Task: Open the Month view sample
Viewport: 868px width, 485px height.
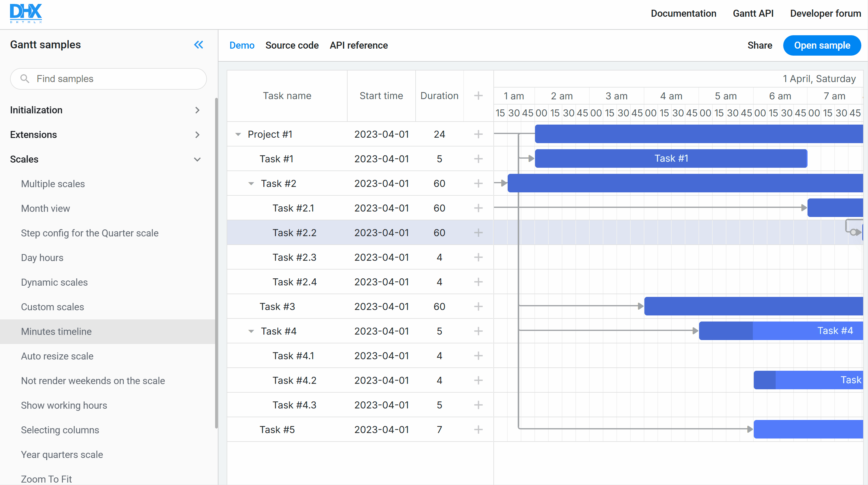Action: point(46,208)
